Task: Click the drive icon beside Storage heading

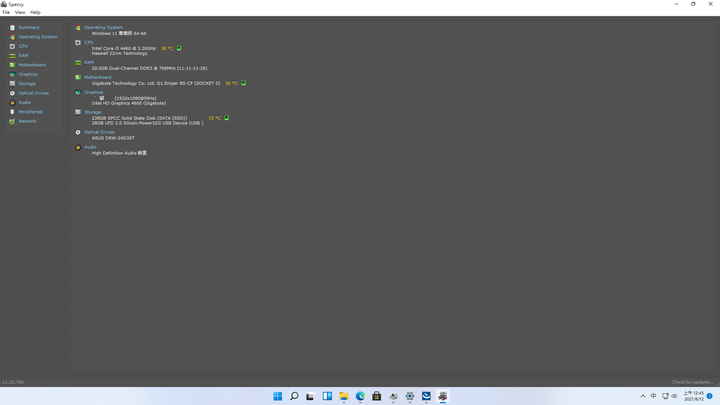Action: tap(78, 112)
